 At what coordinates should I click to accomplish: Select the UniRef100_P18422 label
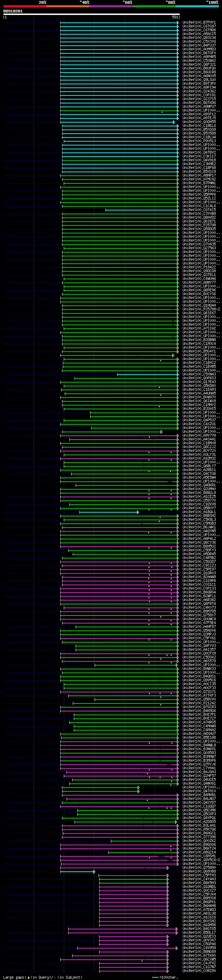pos(199,267)
